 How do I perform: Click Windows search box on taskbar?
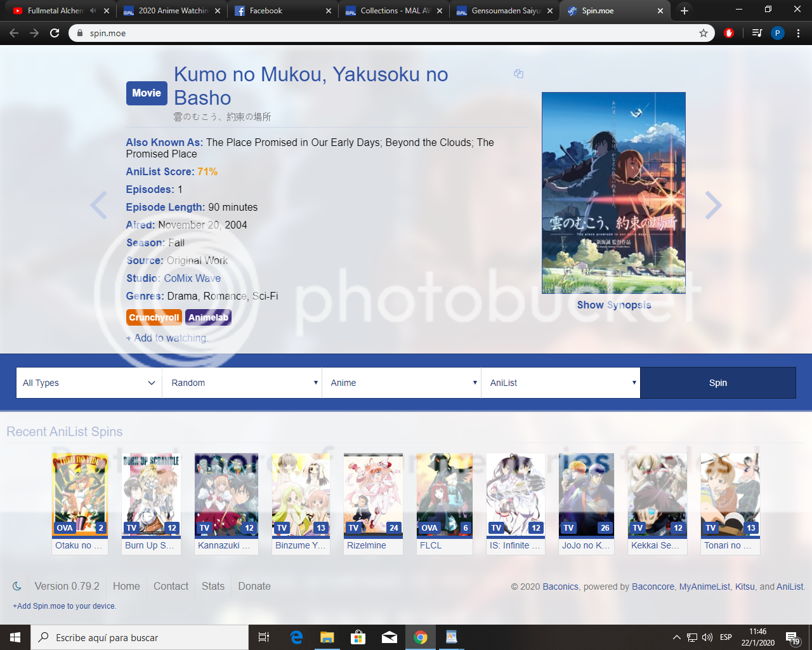coord(140,637)
